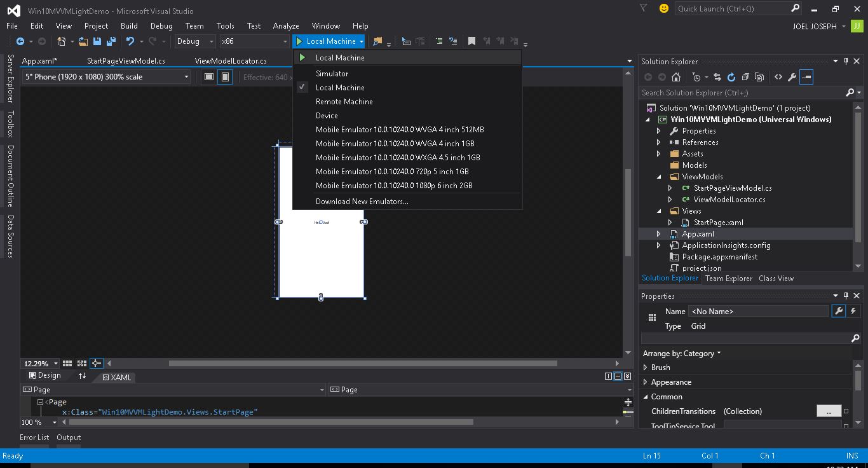
Task: Toggle show snap grid in designer
Action: pos(67,363)
